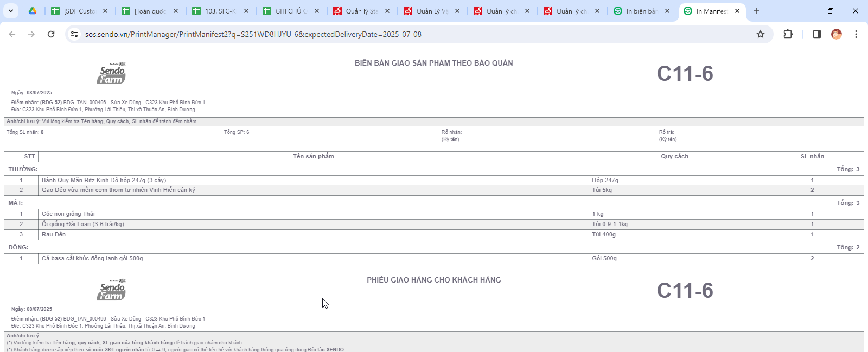Go forward to next page
The height and width of the screenshot is (352, 868).
(x=31, y=34)
